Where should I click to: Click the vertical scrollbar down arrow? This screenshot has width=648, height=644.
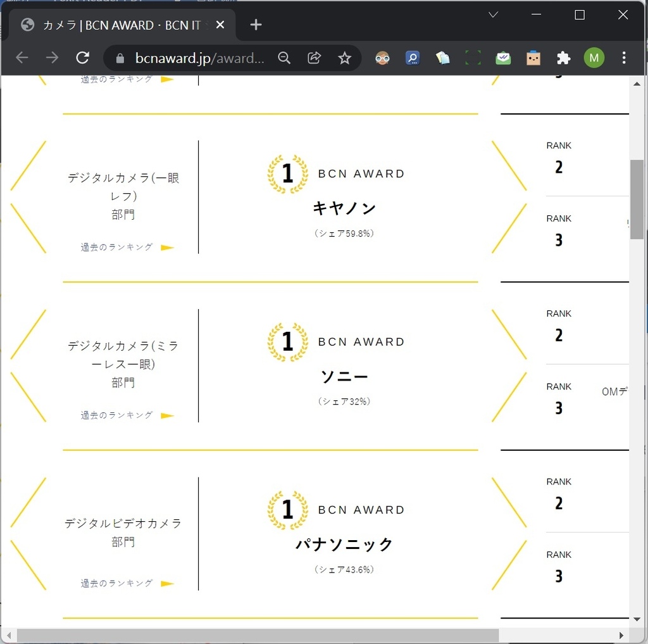coord(637,619)
